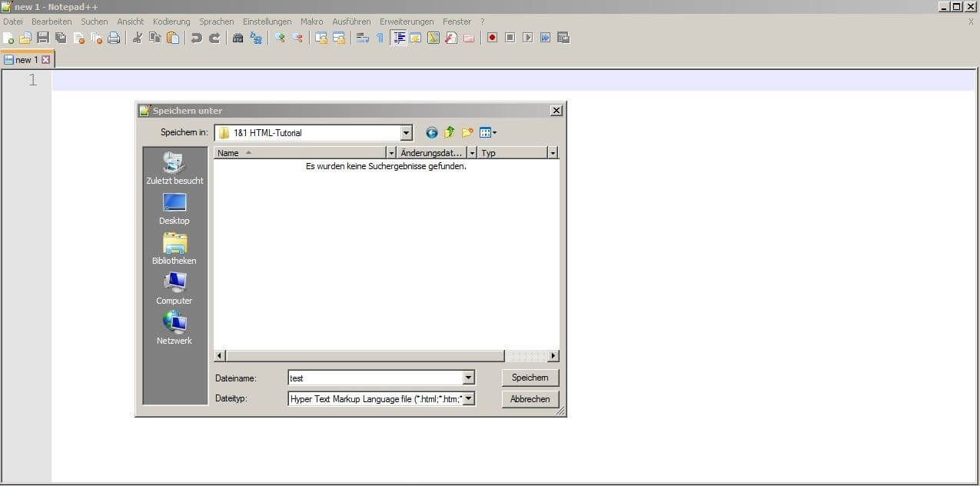Open the Suchen menu
Viewport: 980px width, 486px height.
[x=95, y=22]
